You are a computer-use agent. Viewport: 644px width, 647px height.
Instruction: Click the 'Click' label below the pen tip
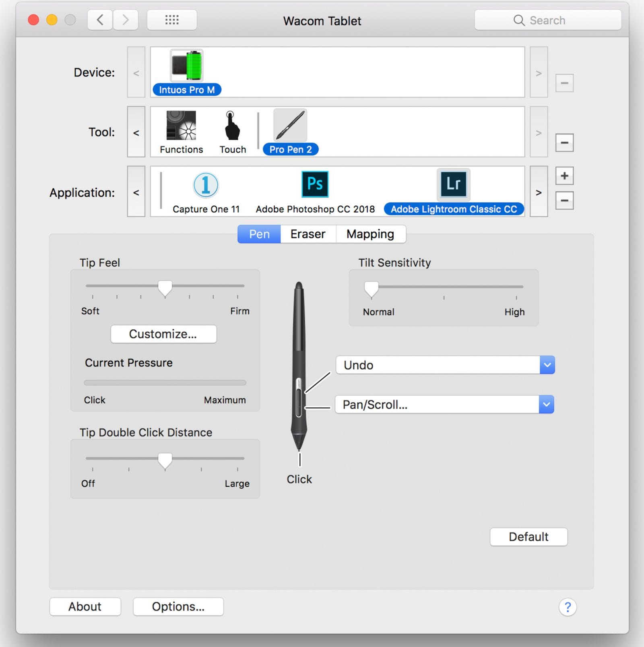[299, 479]
